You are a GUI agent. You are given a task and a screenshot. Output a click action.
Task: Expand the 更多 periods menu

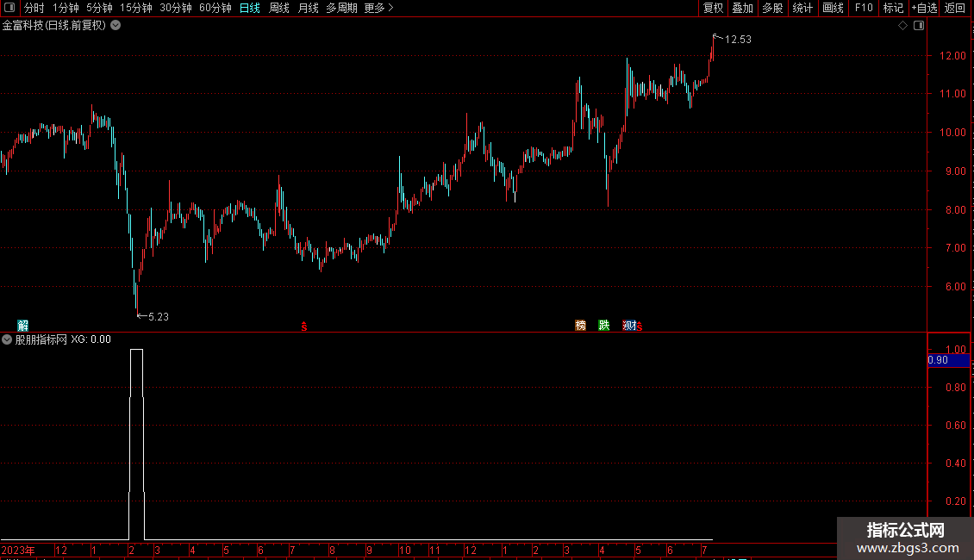(378, 8)
